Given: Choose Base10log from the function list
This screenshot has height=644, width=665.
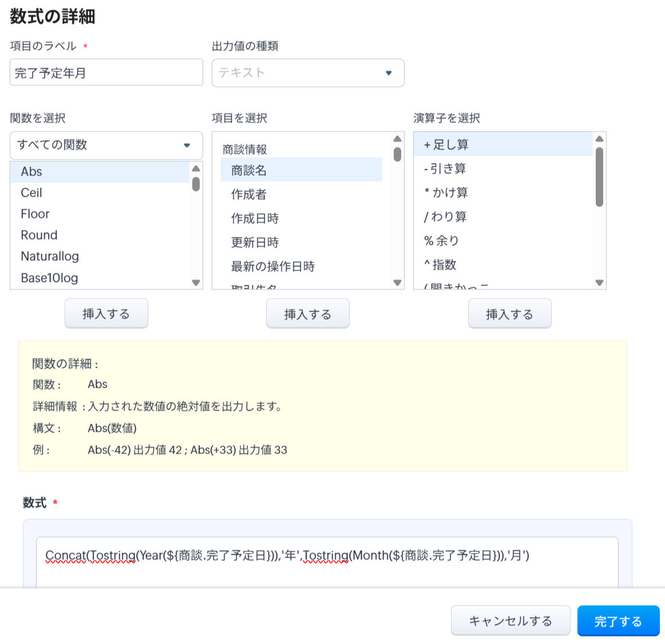Looking at the screenshot, I should (49, 278).
